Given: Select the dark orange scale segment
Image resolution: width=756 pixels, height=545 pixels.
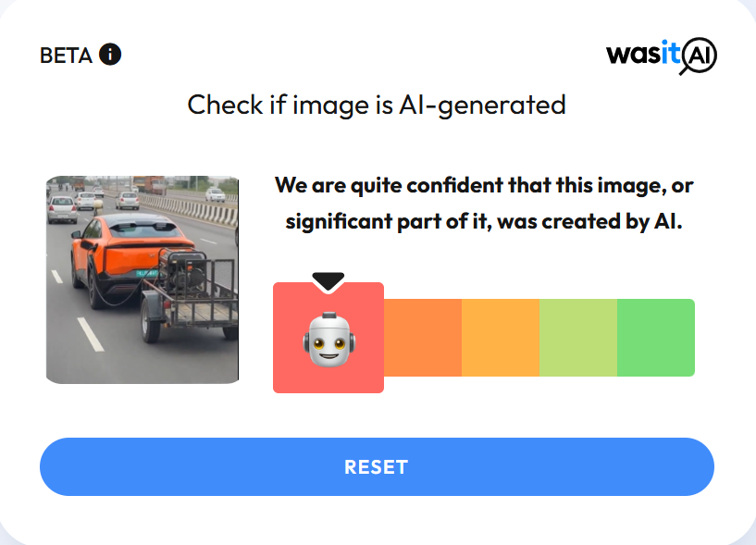Looking at the screenshot, I should (x=423, y=338).
